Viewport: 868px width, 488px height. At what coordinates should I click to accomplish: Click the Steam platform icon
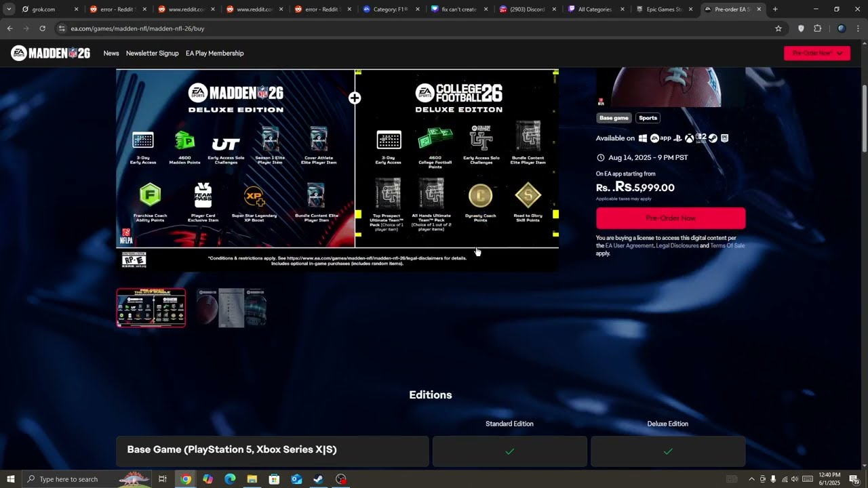click(713, 138)
